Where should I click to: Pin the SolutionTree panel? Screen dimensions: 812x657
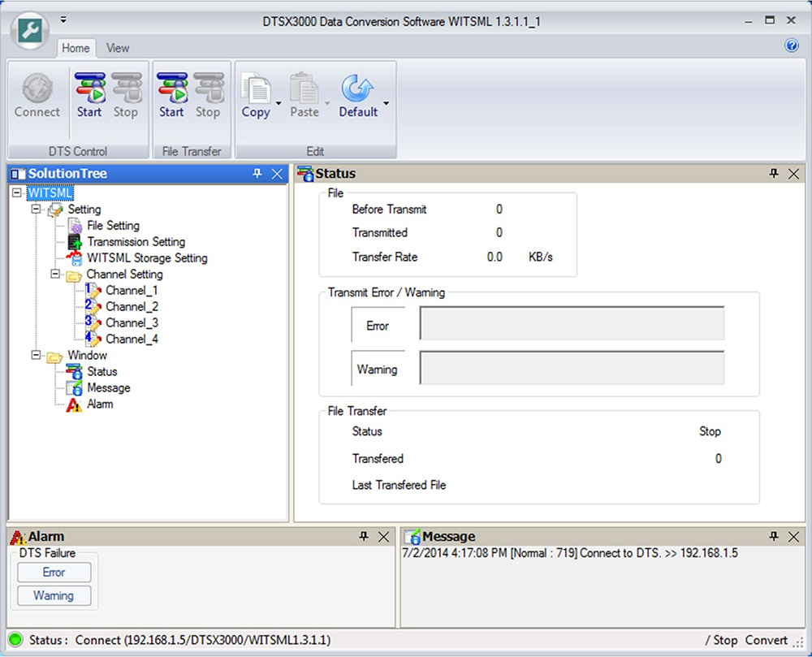[257, 173]
